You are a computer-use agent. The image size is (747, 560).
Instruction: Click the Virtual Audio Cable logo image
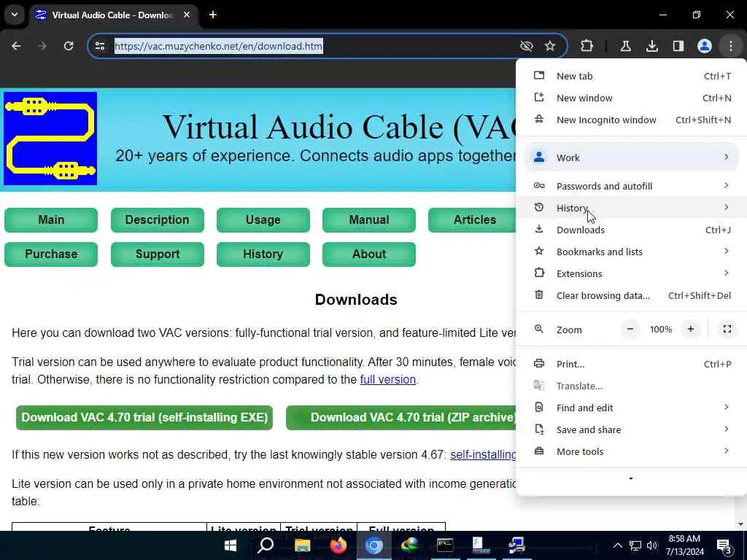[50, 139]
